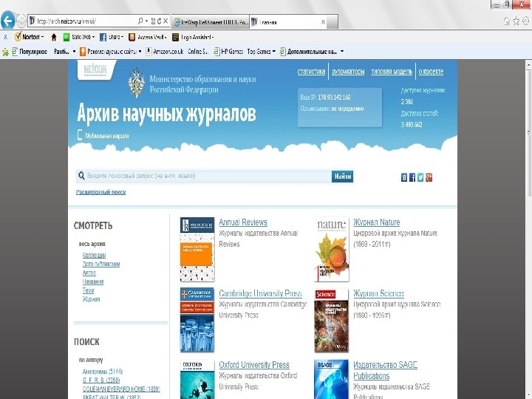Click the Science cover thumbnail
This screenshot has height=399, width=532.
coord(332,321)
